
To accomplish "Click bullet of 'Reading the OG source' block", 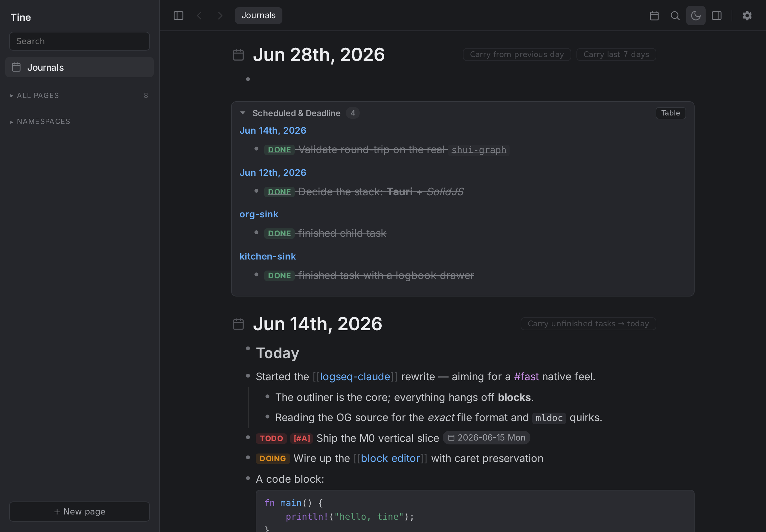I will (x=267, y=416).
